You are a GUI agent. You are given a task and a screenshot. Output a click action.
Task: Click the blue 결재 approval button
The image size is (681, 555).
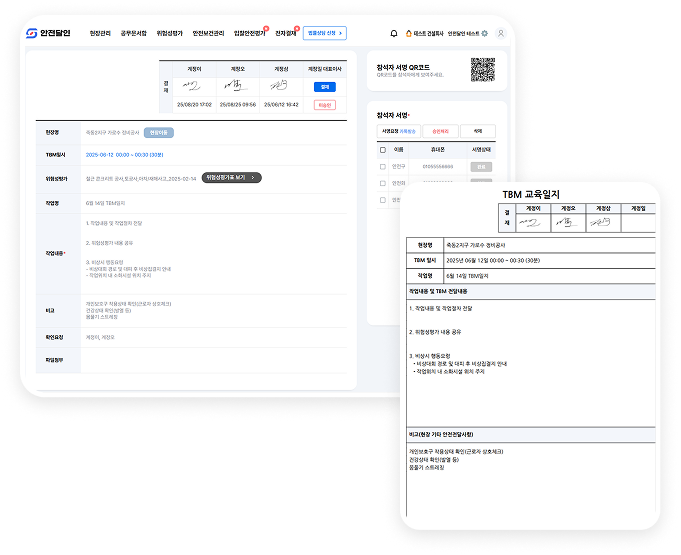pos(324,87)
